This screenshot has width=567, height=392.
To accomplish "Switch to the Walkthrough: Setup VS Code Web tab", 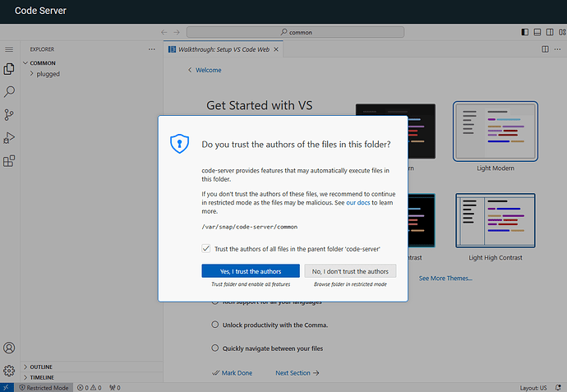I will click(224, 49).
